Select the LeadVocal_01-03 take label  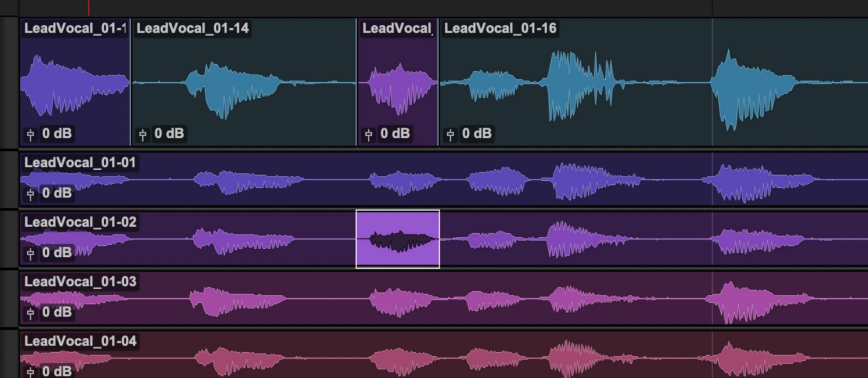tap(80, 282)
